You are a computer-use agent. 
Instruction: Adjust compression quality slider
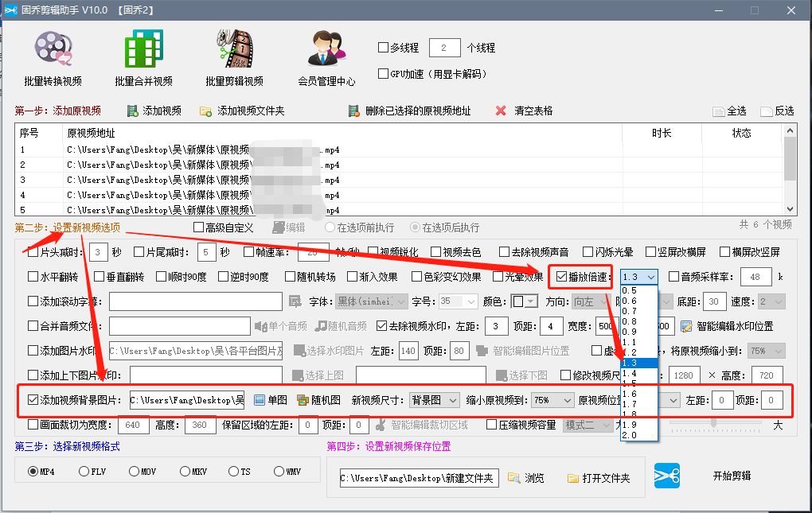click(714, 424)
